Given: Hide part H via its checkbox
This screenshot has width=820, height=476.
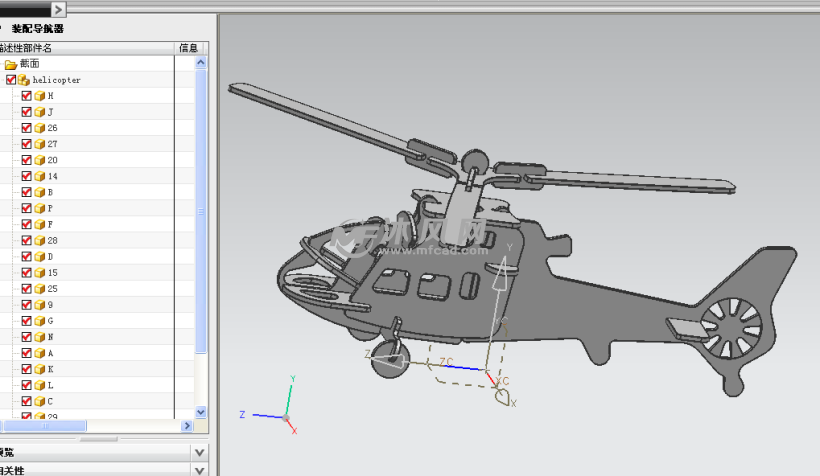Looking at the screenshot, I should [26, 96].
